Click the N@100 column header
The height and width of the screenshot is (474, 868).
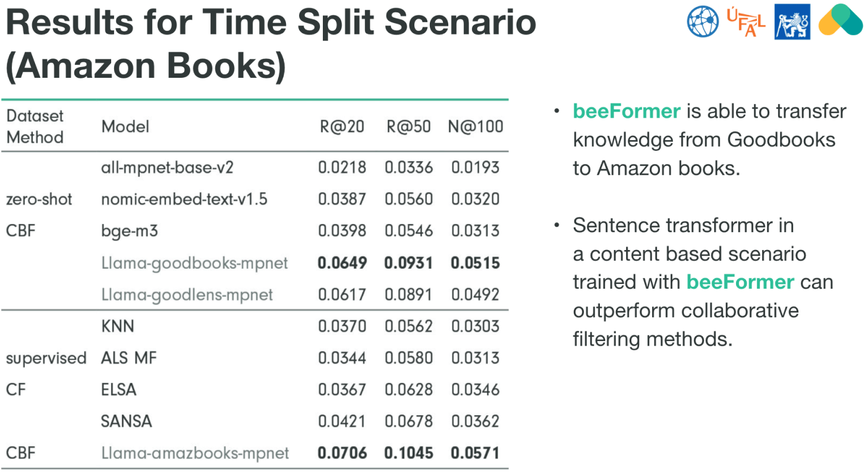tap(475, 127)
